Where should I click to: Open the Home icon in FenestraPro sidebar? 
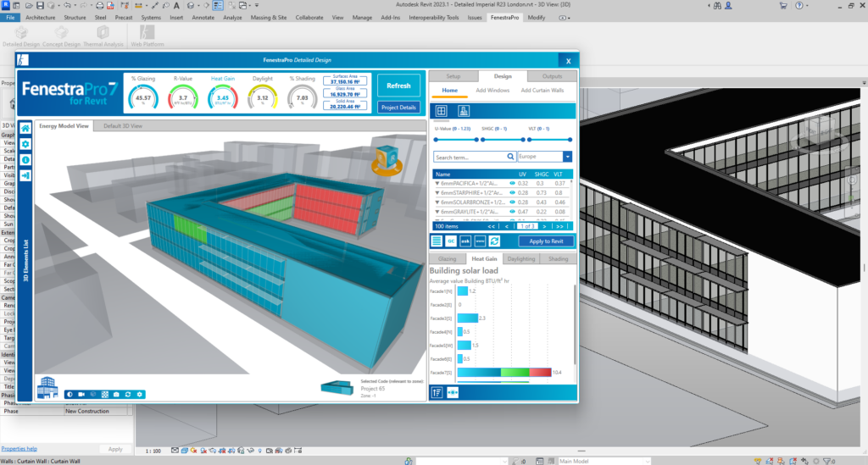click(x=25, y=128)
